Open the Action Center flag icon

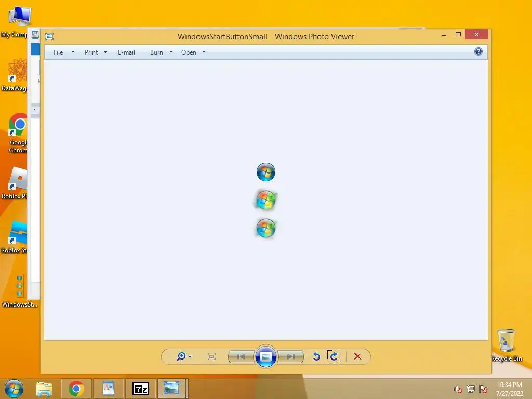pyautogui.click(x=483, y=389)
